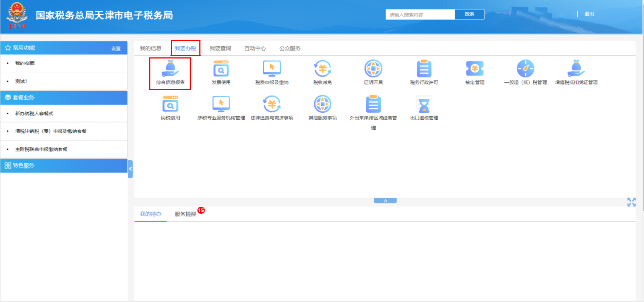Open the 综合信息报告 icon
Image resolution: width=644 pixels, height=302 pixels.
[x=170, y=69]
